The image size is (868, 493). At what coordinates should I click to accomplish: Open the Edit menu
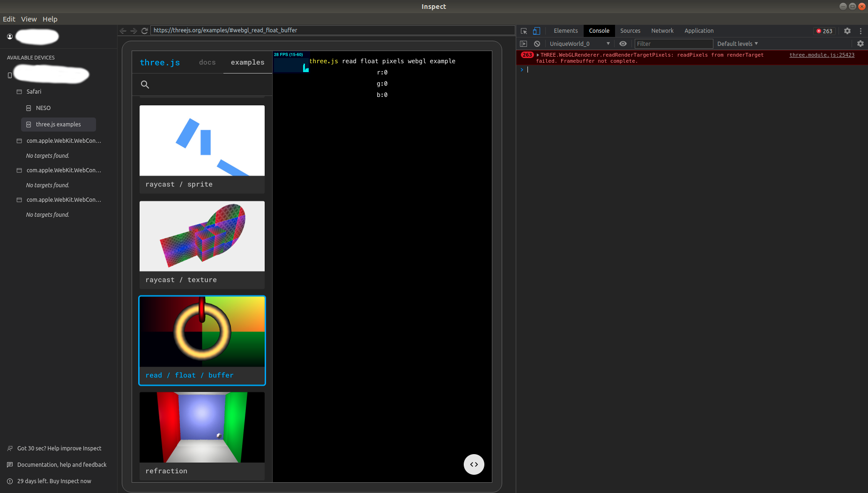[9, 19]
